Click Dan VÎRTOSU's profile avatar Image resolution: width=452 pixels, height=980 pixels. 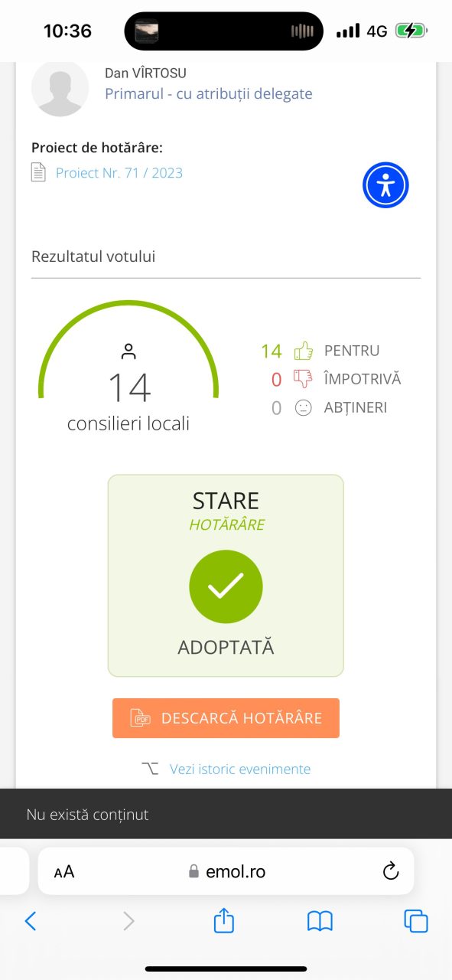[60, 88]
